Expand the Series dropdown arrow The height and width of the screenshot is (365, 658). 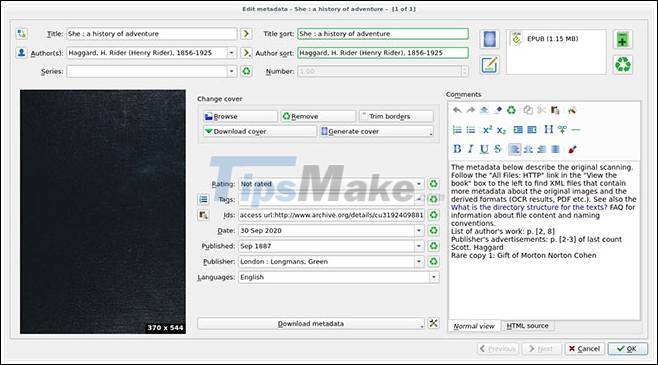(231, 71)
